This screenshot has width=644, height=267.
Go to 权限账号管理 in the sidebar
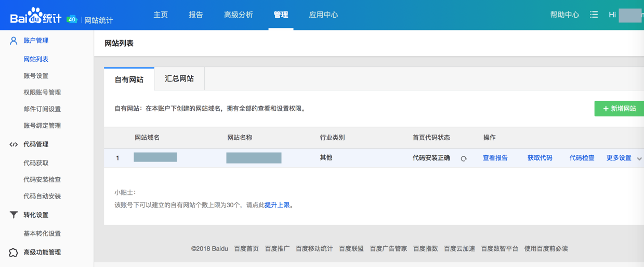[x=42, y=92]
